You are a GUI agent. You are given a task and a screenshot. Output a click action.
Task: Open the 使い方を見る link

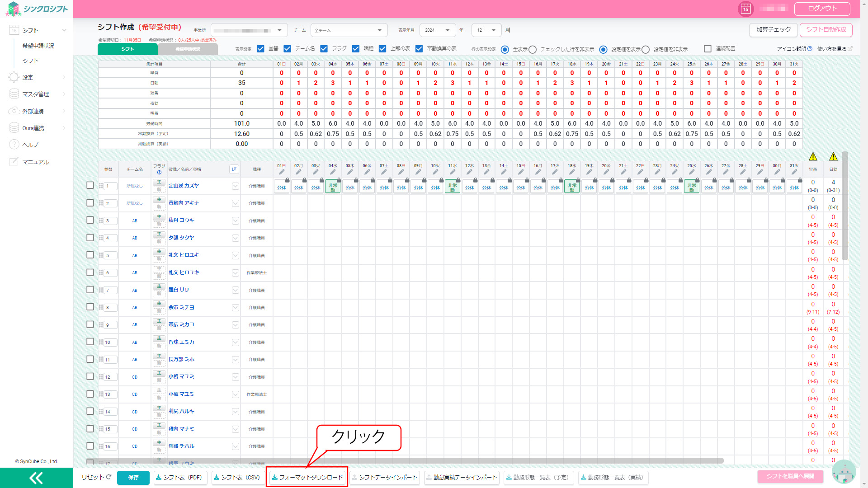pyautogui.click(x=835, y=49)
